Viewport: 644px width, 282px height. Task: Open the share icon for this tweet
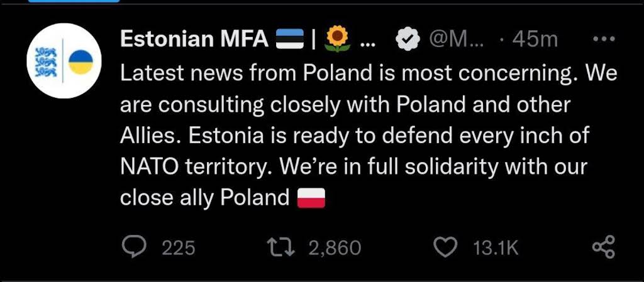pyautogui.click(x=602, y=247)
